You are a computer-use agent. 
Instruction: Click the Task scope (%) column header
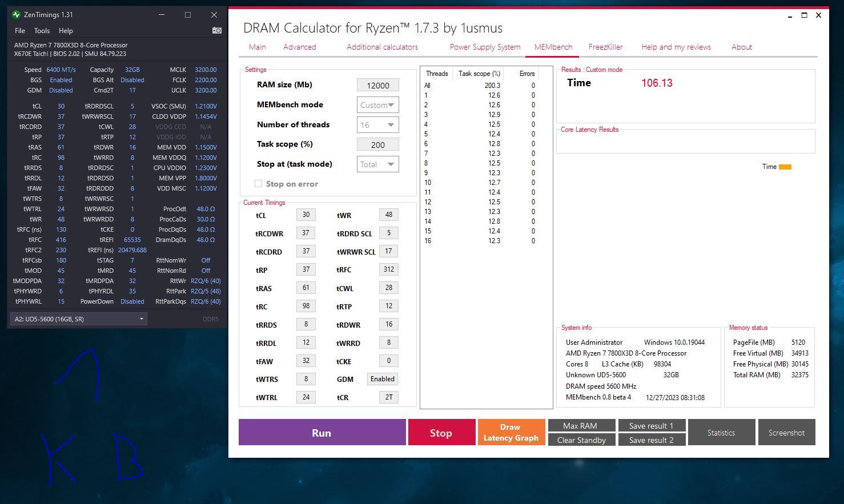tap(479, 74)
